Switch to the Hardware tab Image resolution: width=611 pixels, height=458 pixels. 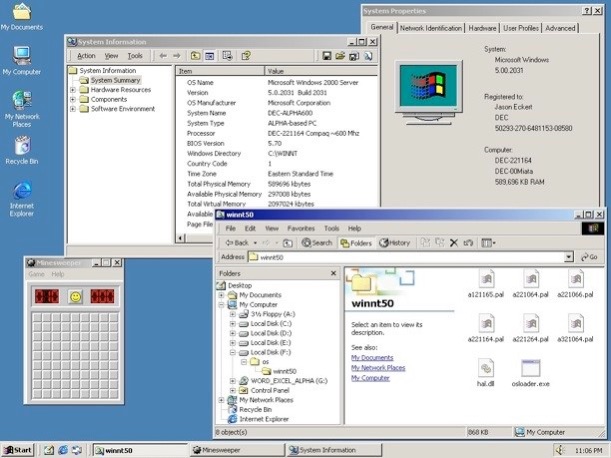click(483, 29)
